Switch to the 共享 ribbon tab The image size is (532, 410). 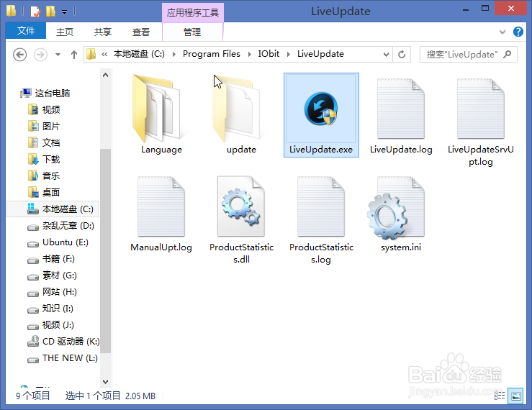[x=103, y=32]
